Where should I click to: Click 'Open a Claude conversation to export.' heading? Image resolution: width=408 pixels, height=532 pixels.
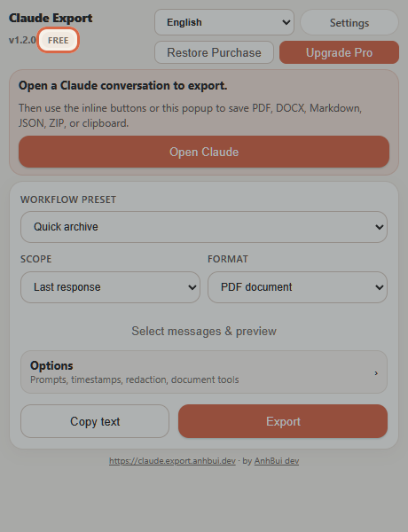pos(123,85)
